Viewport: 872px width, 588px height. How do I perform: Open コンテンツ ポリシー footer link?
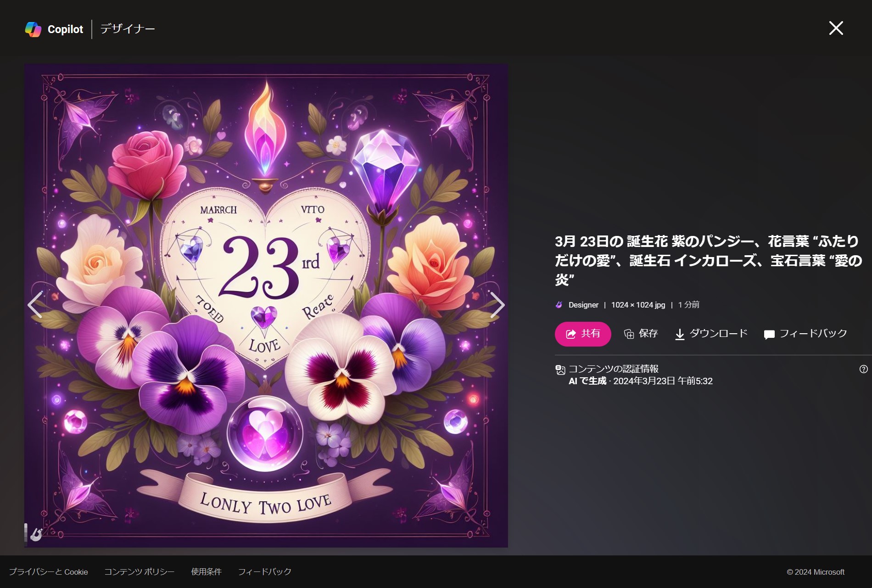tap(139, 572)
